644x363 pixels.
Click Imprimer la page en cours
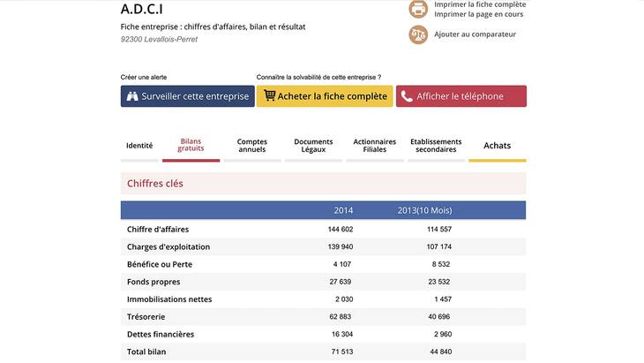[x=479, y=14]
